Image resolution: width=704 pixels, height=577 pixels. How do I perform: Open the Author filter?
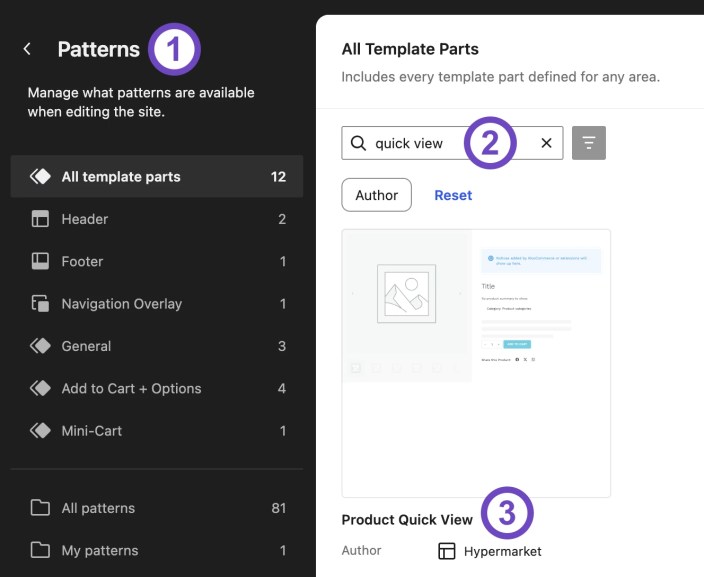click(376, 195)
